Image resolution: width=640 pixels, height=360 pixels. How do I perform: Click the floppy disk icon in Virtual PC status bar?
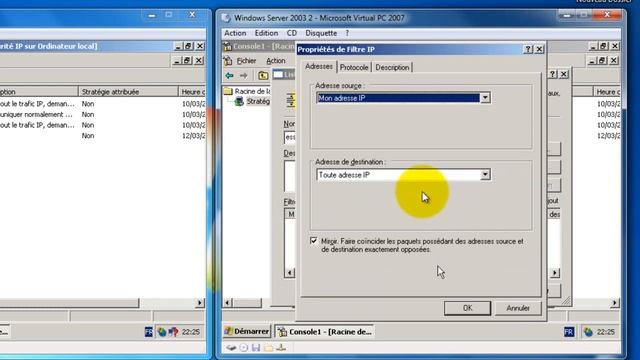click(256, 348)
